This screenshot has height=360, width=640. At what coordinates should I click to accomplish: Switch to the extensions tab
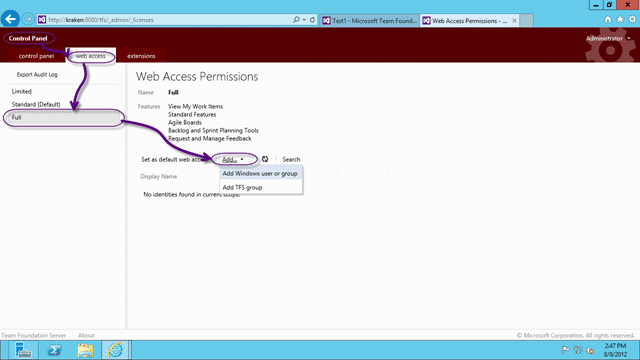click(x=141, y=56)
